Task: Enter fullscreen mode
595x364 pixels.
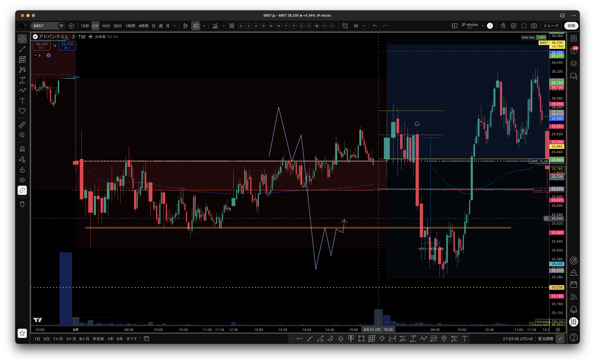Action: (524, 26)
